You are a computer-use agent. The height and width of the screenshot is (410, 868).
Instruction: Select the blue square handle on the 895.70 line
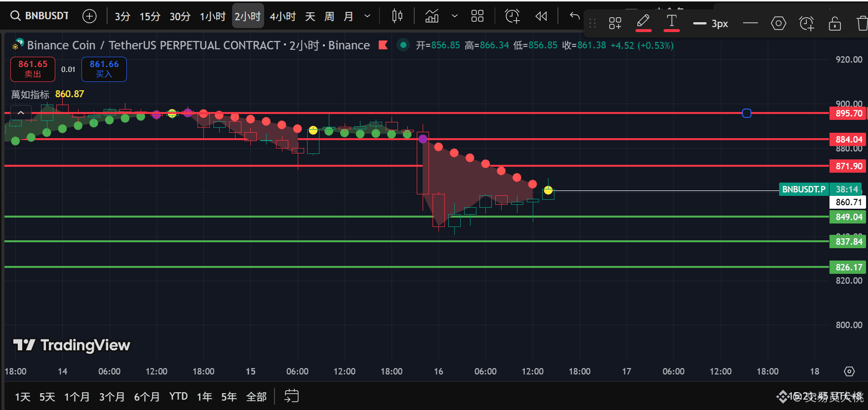point(747,113)
